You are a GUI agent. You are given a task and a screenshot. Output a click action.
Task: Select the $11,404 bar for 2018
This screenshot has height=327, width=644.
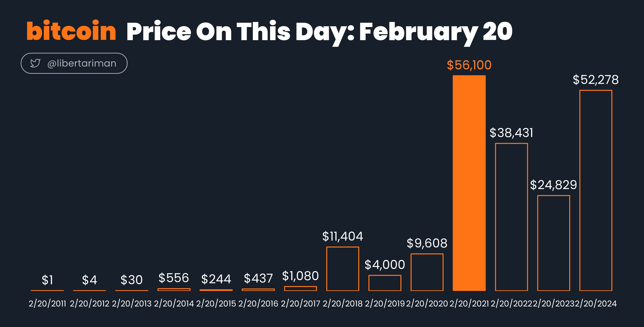[x=343, y=269]
